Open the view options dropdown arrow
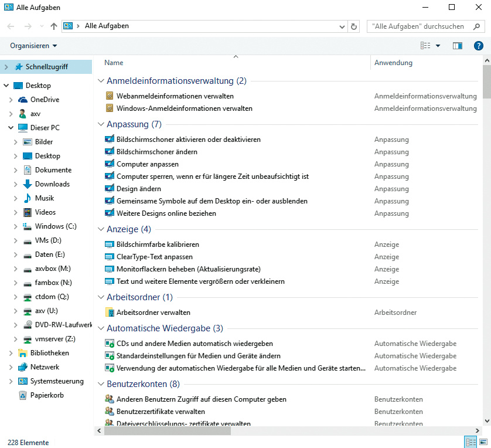 click(x=438, y=46)
